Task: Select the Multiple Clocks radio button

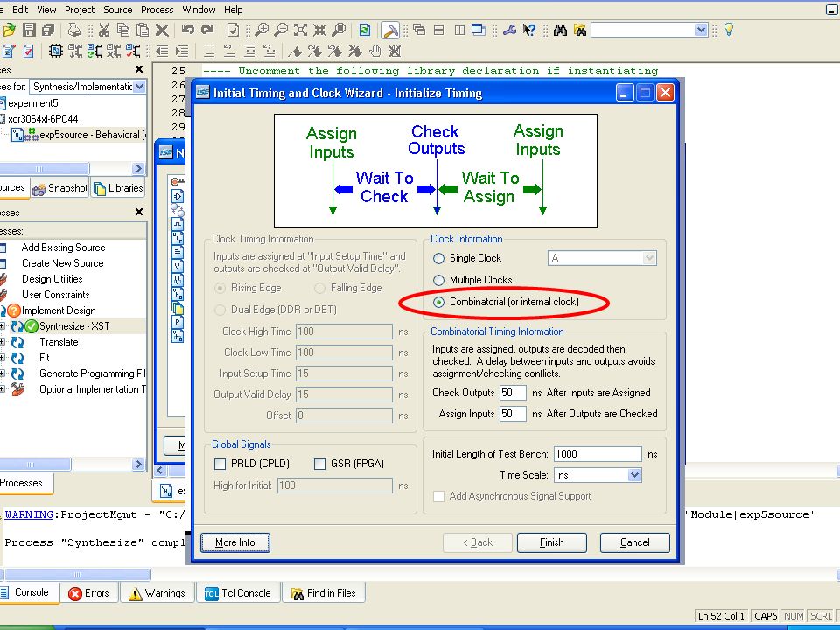Action: tap(438, 280)
